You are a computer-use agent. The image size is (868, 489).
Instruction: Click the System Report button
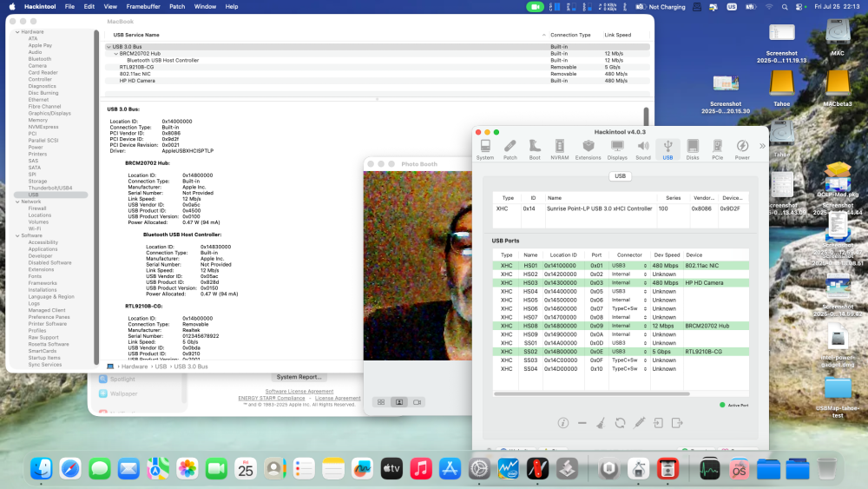(299, 377)
